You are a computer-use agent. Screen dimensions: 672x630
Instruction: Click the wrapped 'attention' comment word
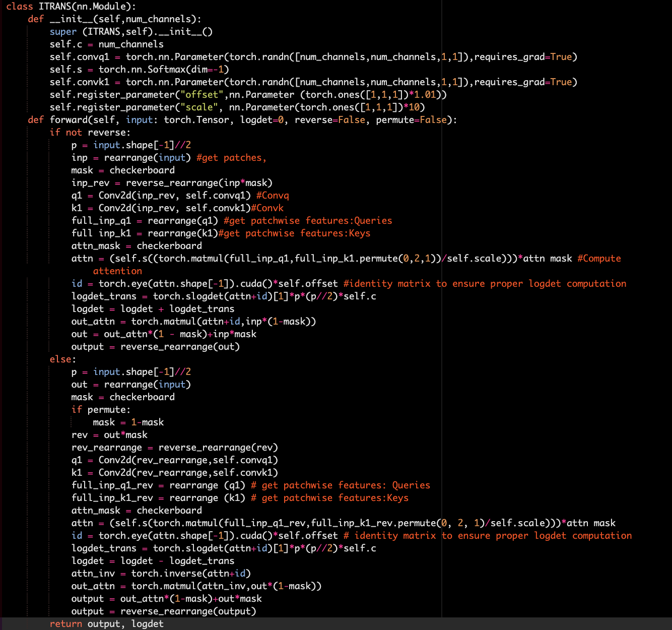[117, 271]
